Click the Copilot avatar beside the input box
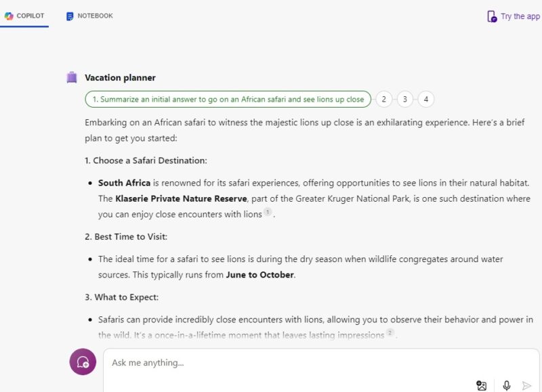 pyautogui.click(x=82, y=362)
